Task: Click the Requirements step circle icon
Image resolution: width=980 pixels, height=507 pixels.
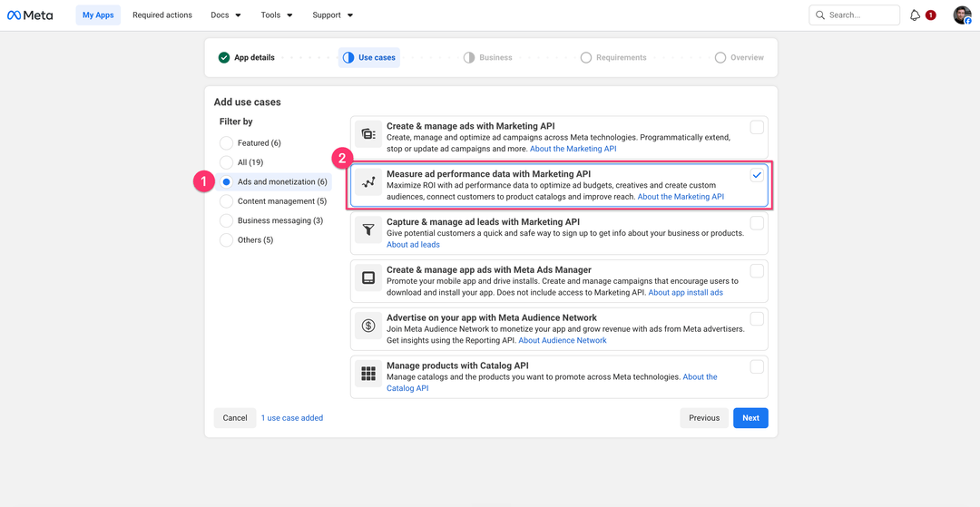Action: click(x=585, y=57)
